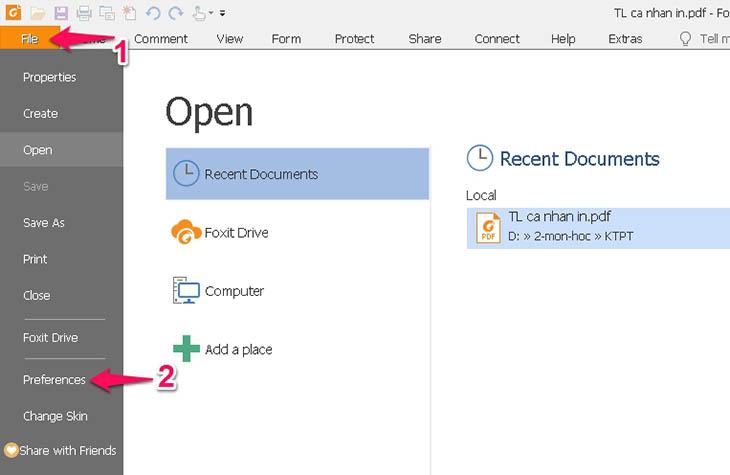Expand the customize quick access toolbar arrow
Screen dimensions: 730x475
[x=223, y=13]
